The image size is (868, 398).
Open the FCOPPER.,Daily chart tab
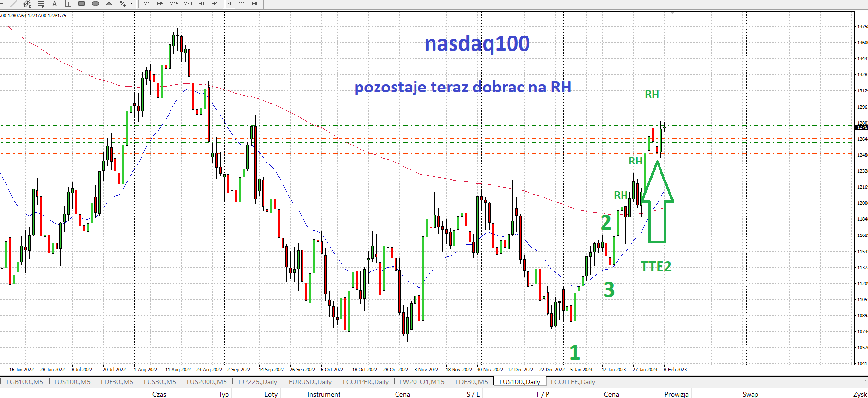(x=366, y=382)
